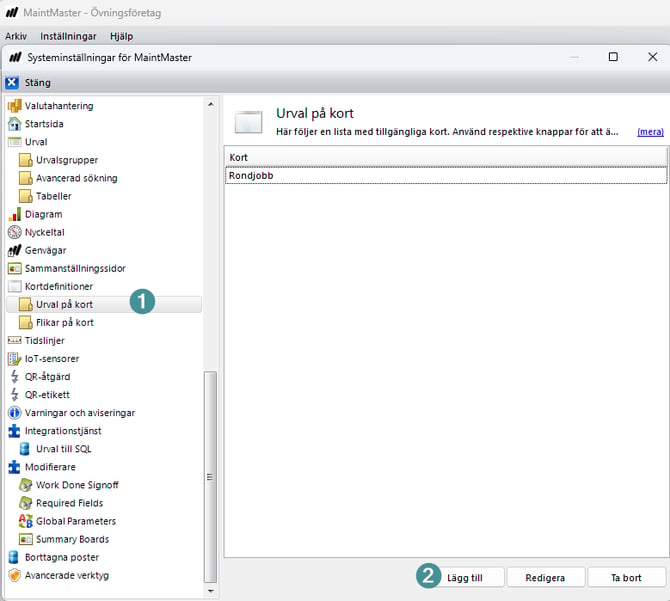Click the Modifierare puzzle icon
This screenshot has height=601, width=670.
pyautogui.click(x=15, y=467)
